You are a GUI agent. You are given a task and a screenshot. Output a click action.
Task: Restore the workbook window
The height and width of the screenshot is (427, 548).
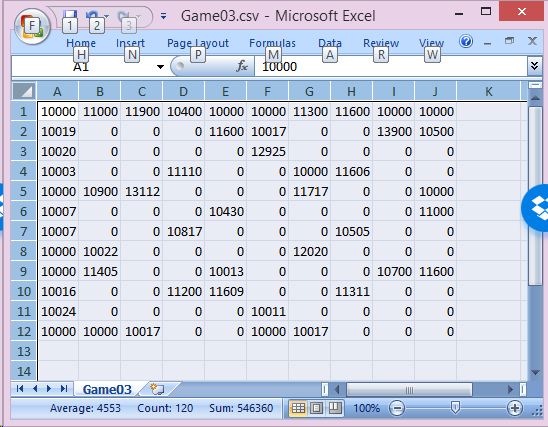510,41
